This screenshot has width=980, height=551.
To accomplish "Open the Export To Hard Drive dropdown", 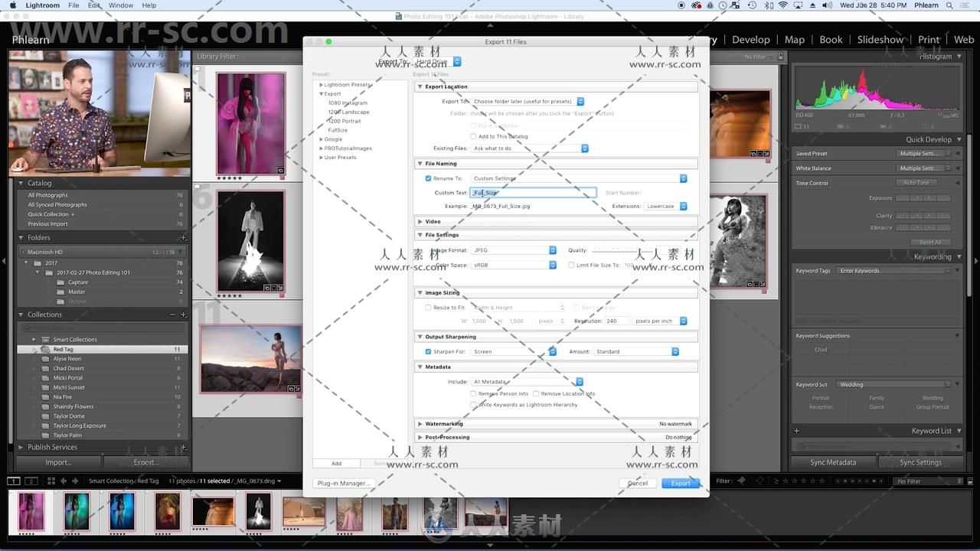I will click(x=438, y=61).
